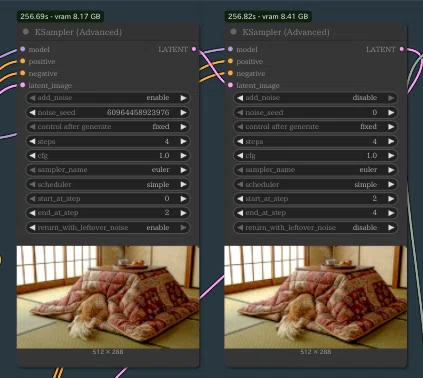This screenshot has height=378, width=423.
Task: Decrease end_at_step arrow in left node
Action: [x=32, y=213]
